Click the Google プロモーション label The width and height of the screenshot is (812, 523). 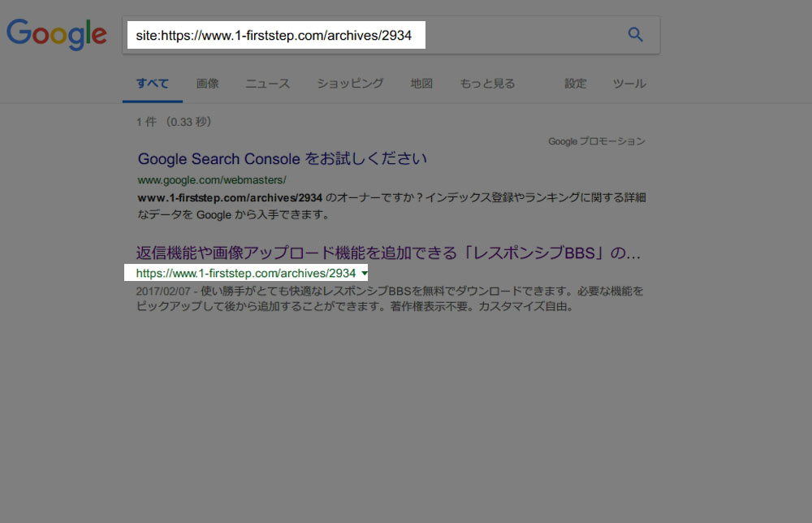click(x=597, y=141)
